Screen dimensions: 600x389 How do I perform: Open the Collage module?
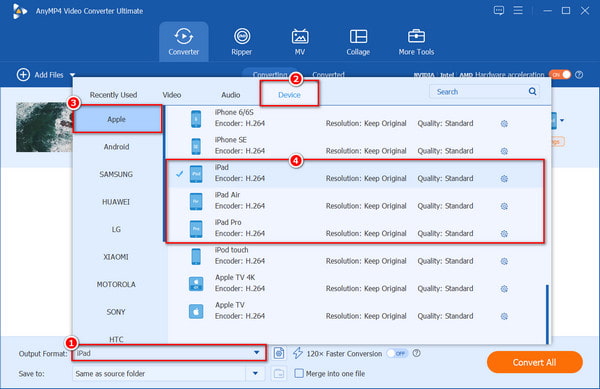pos(358,42)
